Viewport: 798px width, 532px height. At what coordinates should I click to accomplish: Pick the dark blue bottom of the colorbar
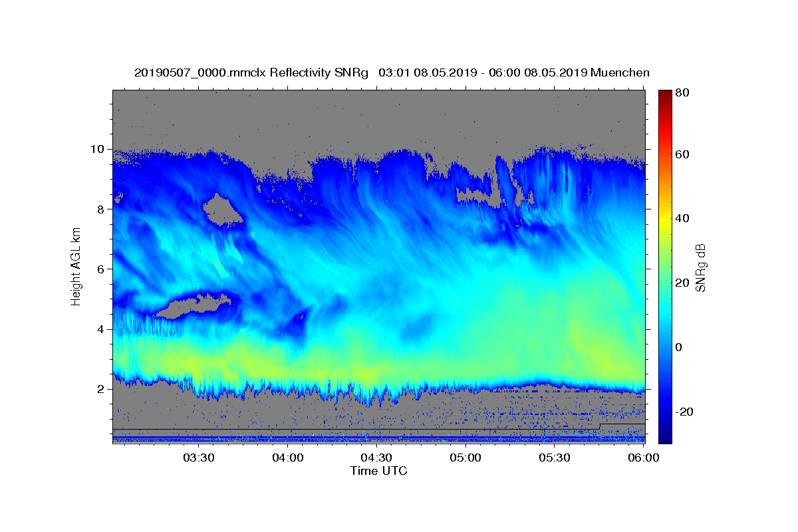[x=665, y=436]
